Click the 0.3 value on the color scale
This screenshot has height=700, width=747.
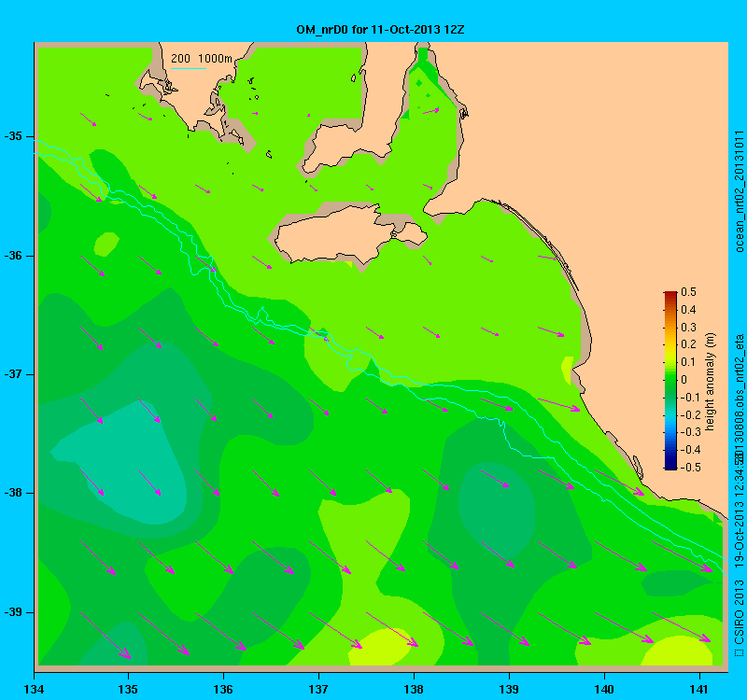(x=688, y=328)
